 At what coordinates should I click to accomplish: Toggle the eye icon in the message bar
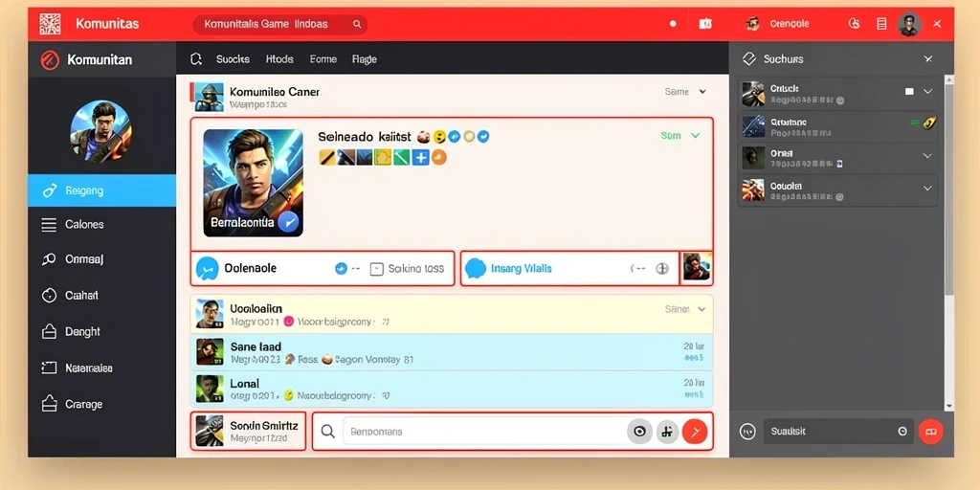[639, 432]
